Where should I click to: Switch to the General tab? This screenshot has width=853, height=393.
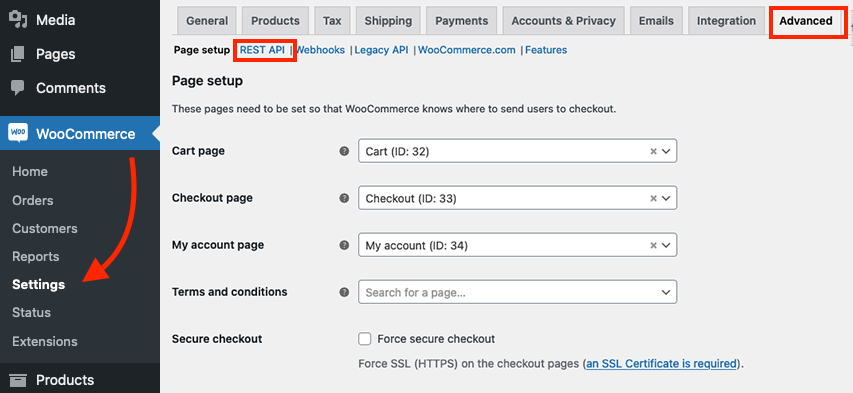(207, 21)
